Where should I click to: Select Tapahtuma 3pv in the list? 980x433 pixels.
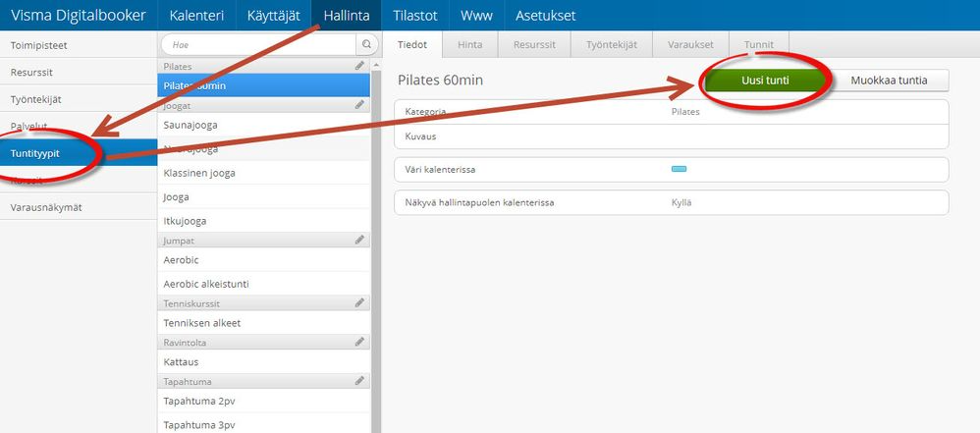coord(264,424)
